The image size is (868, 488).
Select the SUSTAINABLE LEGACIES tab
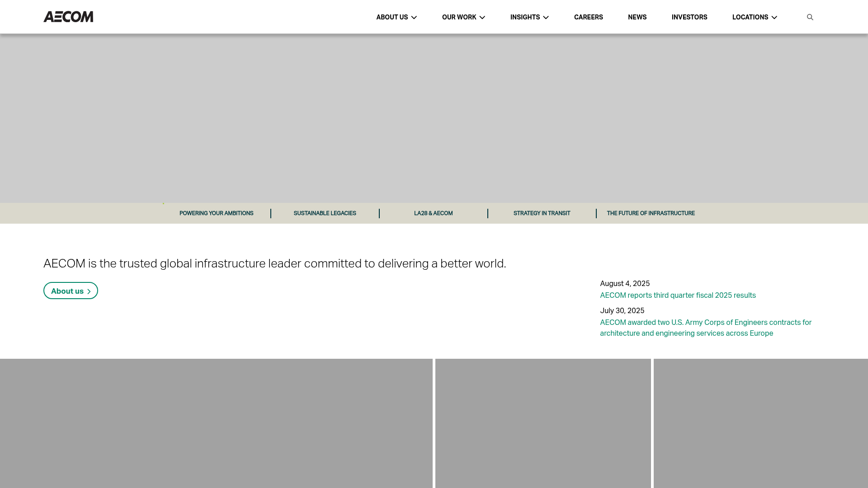click(325, 213)
